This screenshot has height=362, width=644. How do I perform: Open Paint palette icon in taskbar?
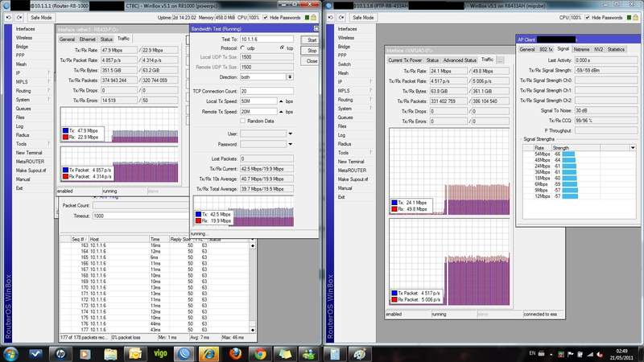point(359,354)
